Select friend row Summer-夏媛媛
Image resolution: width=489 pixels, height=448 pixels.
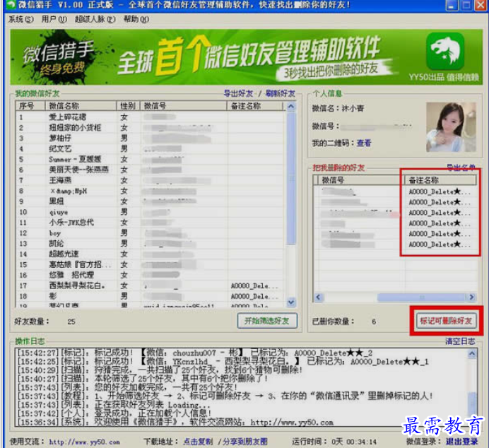click(150, 159)
